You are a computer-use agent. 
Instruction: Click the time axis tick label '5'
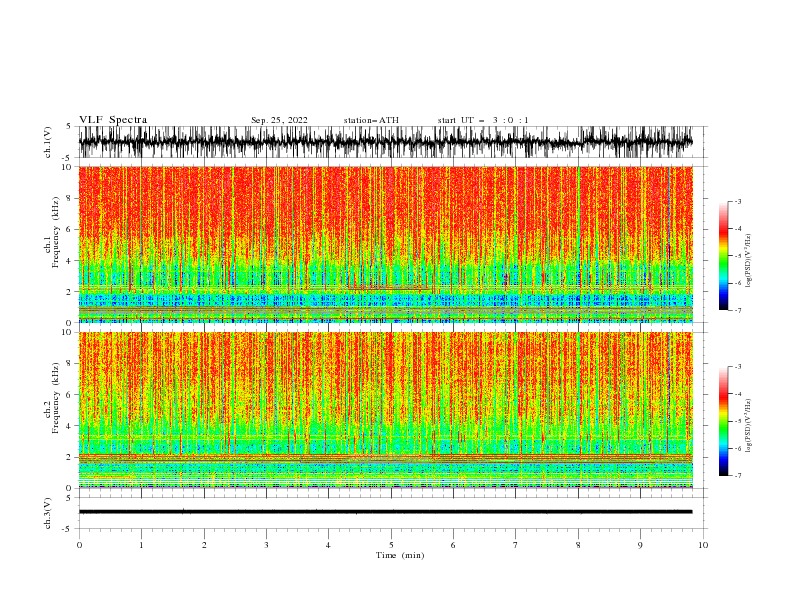(391, 545)
